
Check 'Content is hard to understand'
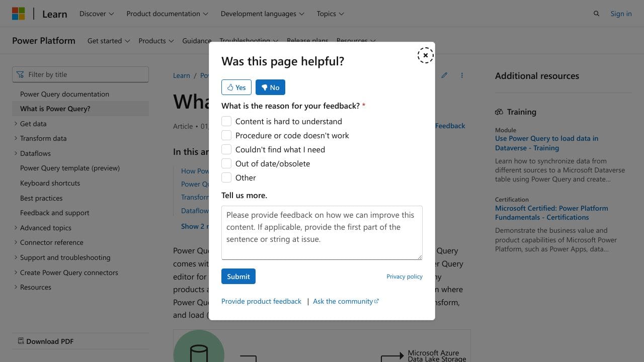(226, 121)
